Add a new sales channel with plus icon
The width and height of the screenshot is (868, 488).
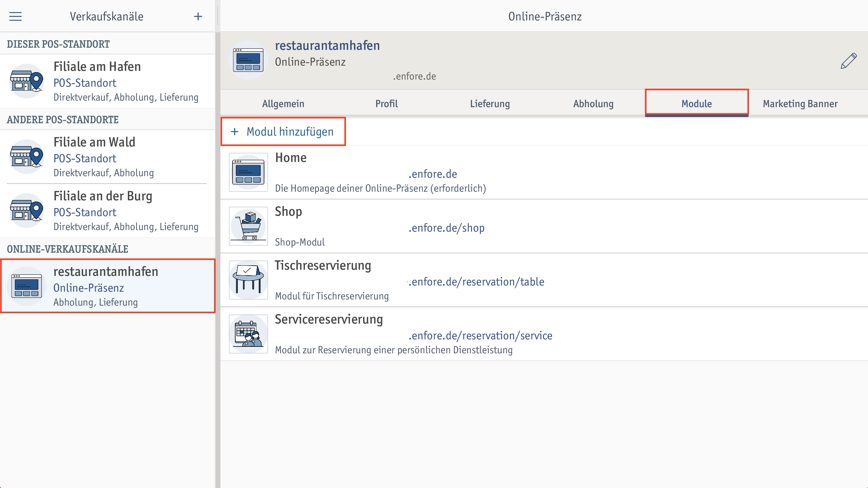pyautogui.click(x=198, y=16)
